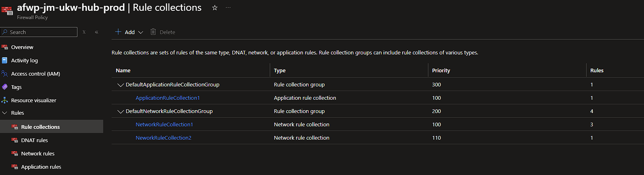Screen dimensions: 644x175
Task: Click the sidebar Search input field
Action: [x=42, y=32]
